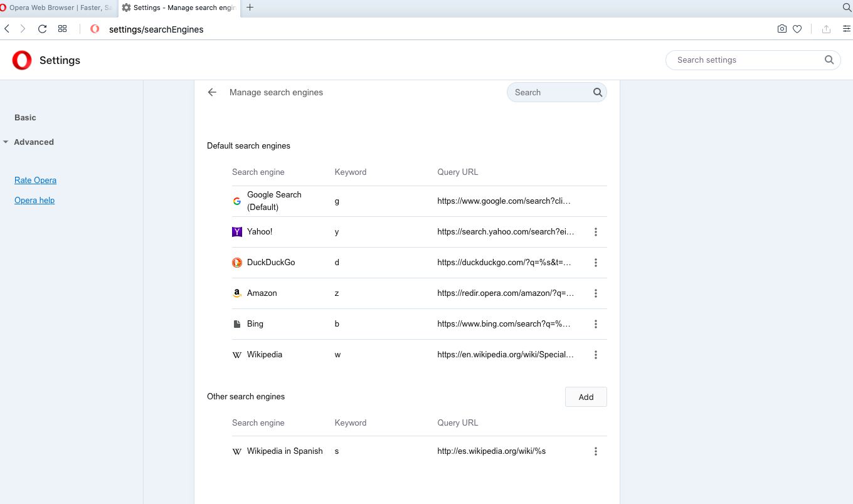Click keyword 'g' for Google
This screenshot has width=853, height=504.
coord(337,201)
